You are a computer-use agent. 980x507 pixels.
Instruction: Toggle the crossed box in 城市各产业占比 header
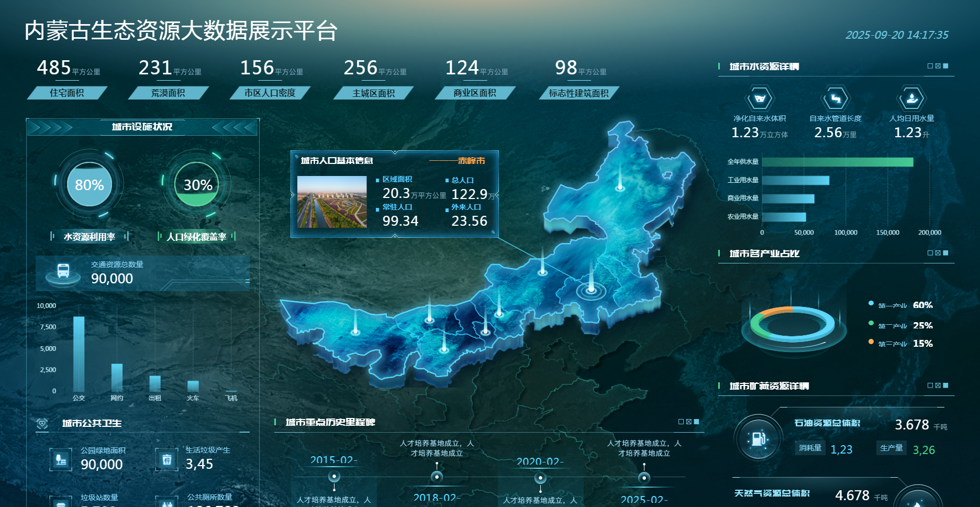click(x=938, y=253)
